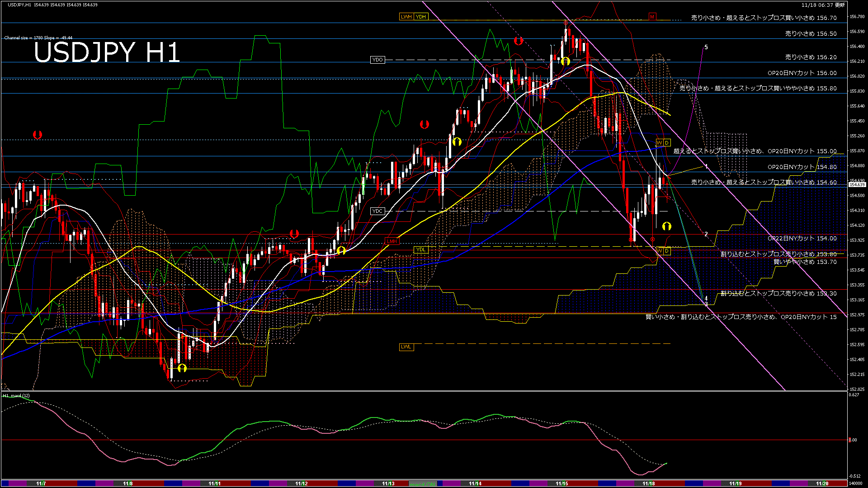Click the 154.60 stop-loss annotation
The width and height of the screenshot is (868, 488).
point(764,182)
